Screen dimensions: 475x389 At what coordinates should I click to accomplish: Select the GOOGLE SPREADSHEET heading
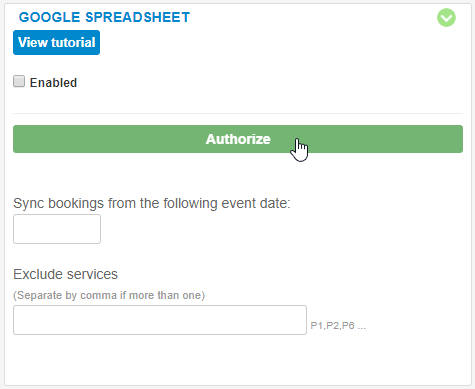point(104,17)
